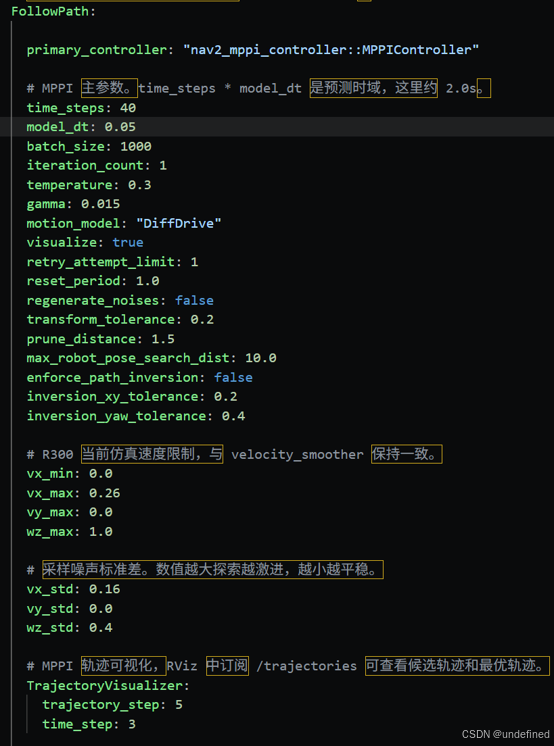This screenshot has width=554, height=746.
Task: Click the TrajectoryVisualizer: key line
Action: 108,686
